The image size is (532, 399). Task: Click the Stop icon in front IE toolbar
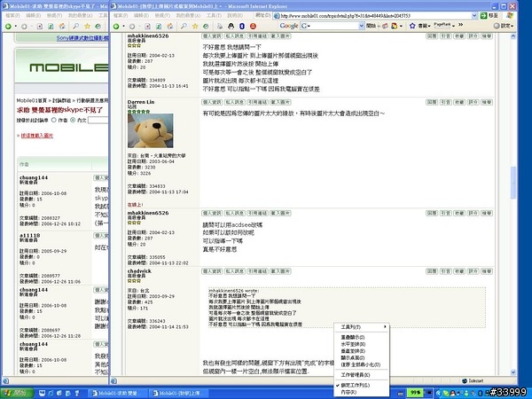pos(147,26)
